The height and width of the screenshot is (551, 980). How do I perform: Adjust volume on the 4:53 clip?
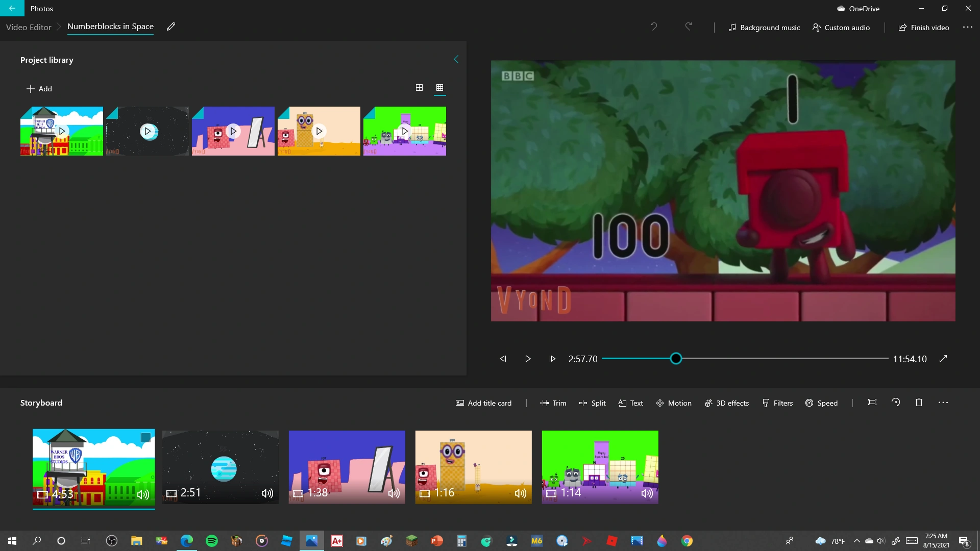click(x=142, y=494)
